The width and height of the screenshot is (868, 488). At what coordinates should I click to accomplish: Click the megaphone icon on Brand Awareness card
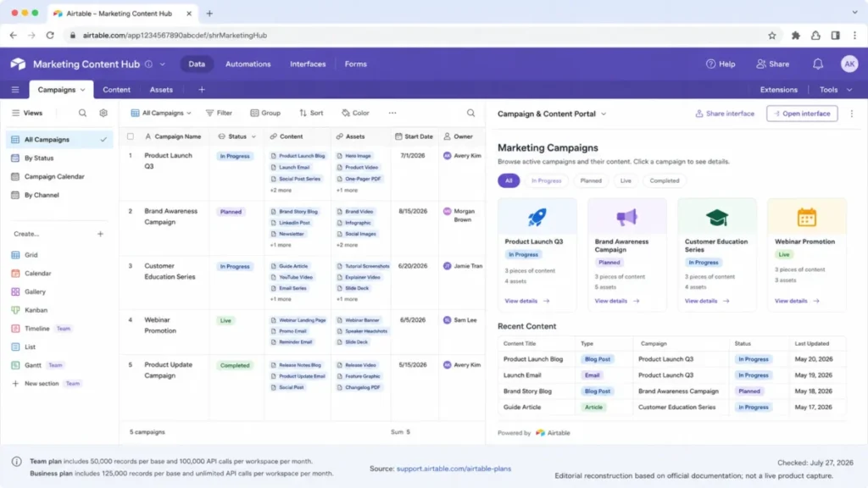click(x=626, y=218)
